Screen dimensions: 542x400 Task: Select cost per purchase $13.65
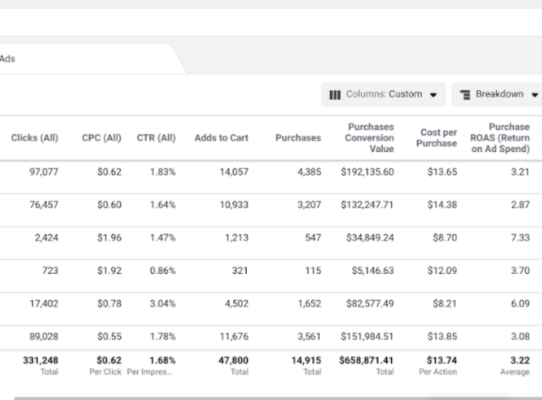tap(442, 172)
